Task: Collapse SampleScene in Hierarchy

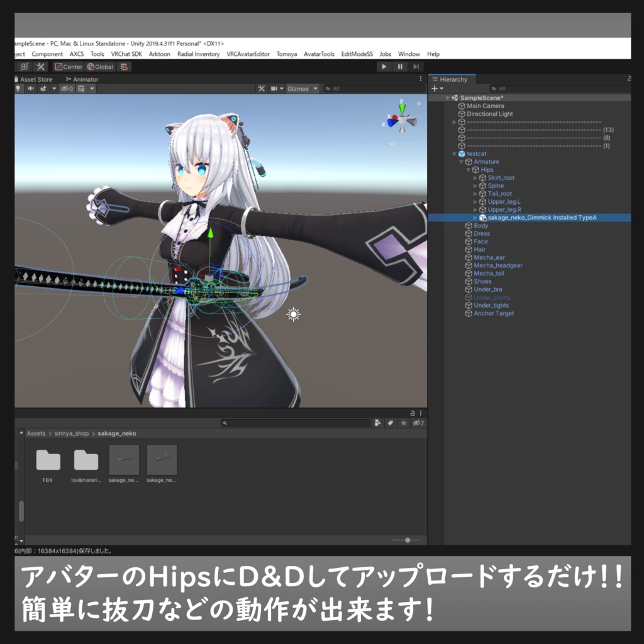Action: tap(447, 97)
